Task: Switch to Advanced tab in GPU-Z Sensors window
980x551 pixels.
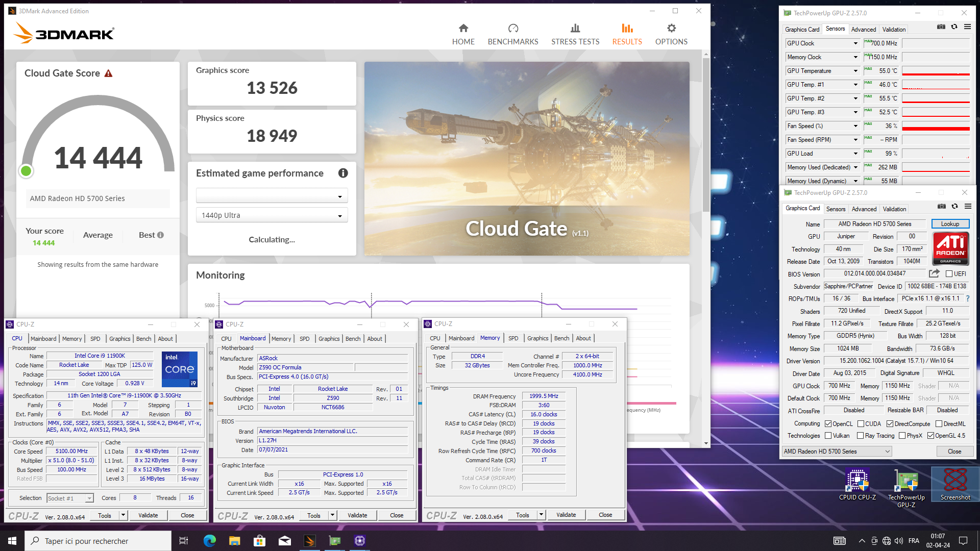Action: coord(863,30)
